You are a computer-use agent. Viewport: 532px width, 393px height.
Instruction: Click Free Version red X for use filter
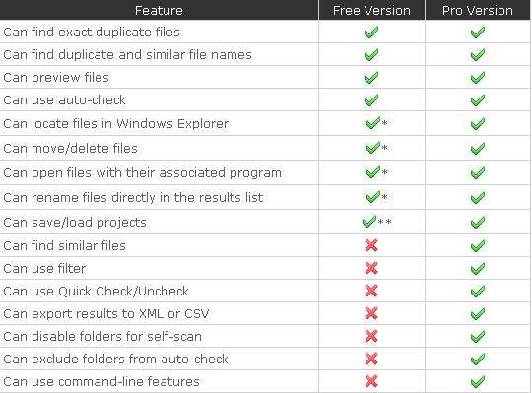(371, 268)
